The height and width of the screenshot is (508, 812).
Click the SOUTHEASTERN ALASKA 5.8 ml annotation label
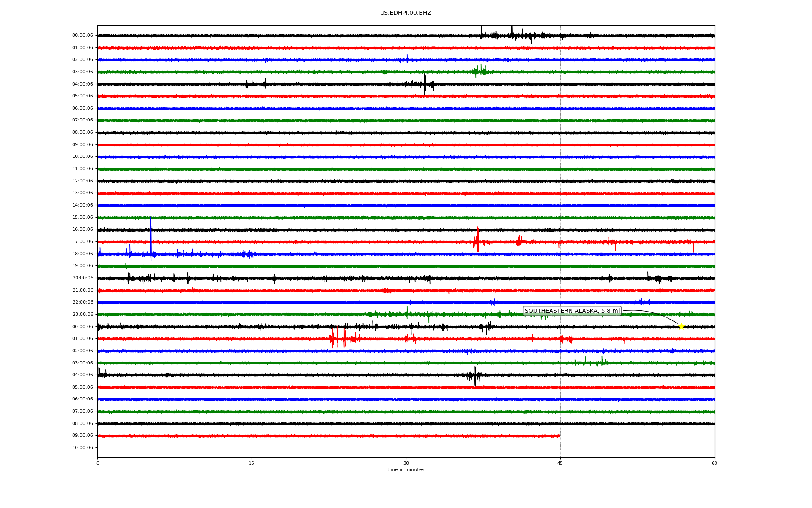click(x=572, y=311)
